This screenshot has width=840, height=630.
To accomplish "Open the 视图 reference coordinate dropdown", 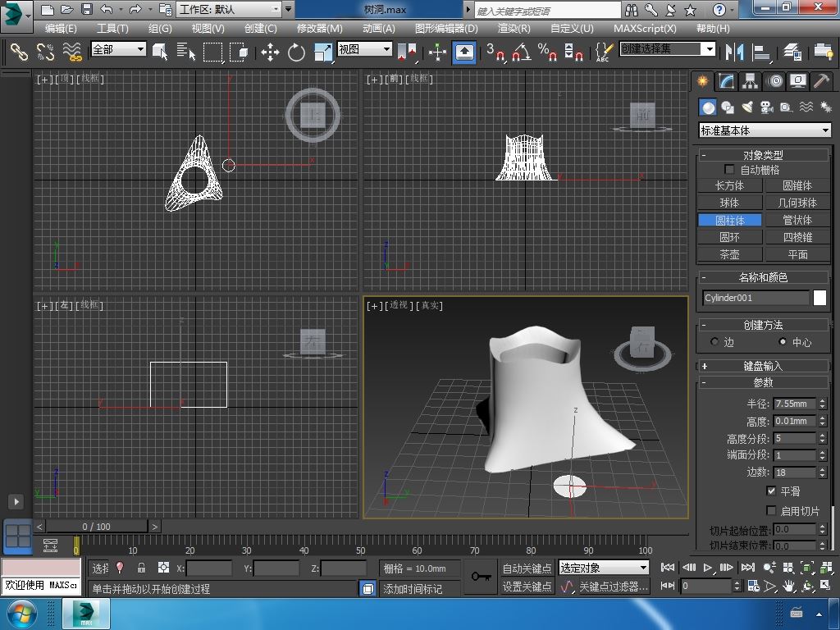I will point(365,49).
